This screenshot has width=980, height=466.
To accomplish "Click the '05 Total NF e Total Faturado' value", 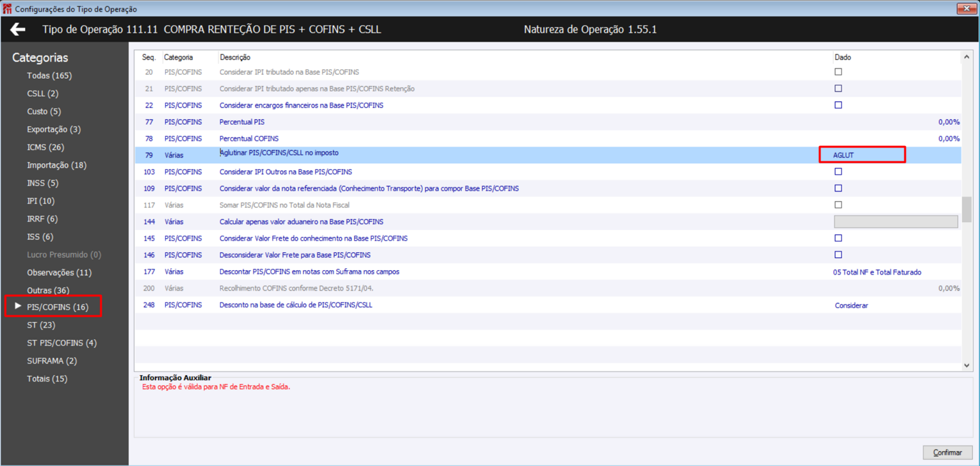I will [877, 272].
